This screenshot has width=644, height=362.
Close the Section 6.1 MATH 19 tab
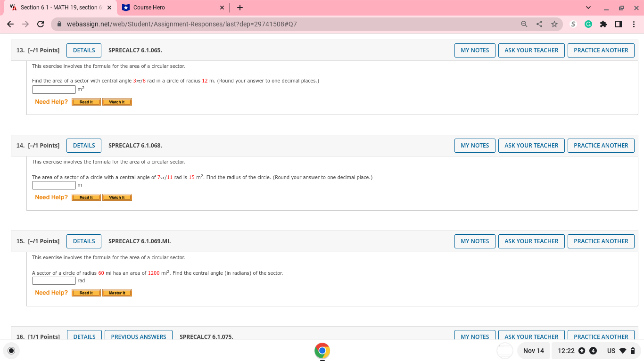[109, 8]
